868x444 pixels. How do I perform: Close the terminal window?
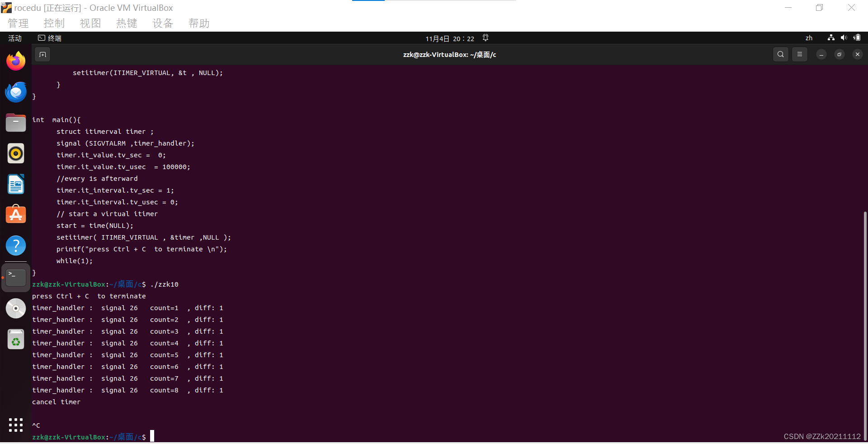click(x=858, y=54)
